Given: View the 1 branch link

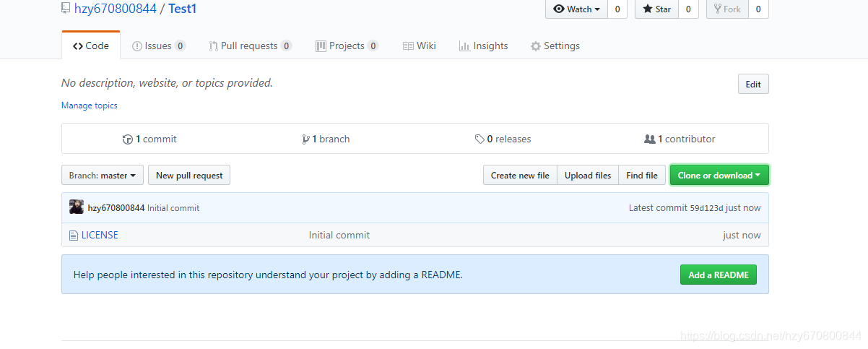Looking at the screenshot, I should pos(326,139).
